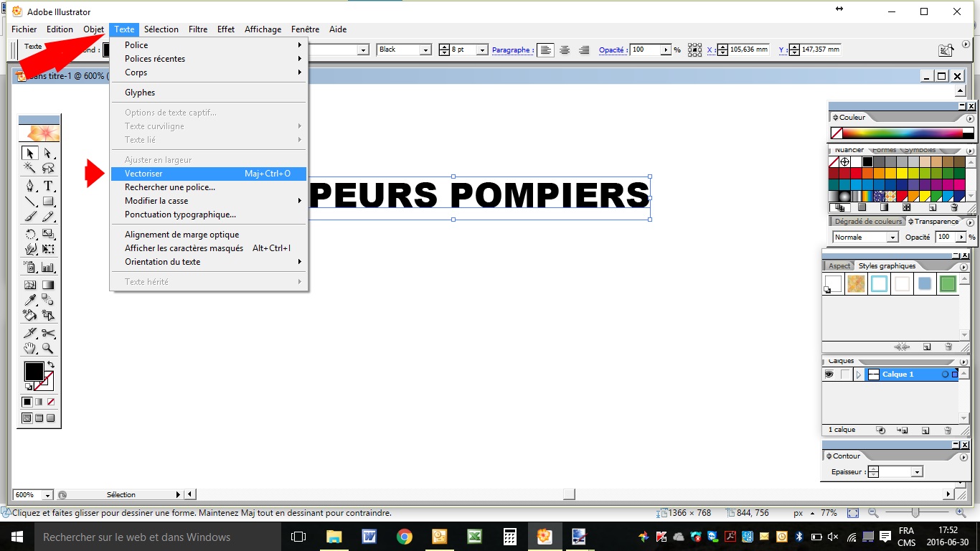The image size is (980, 551).
Task: Select the Magic Wand tool
Action: click(x=30, y=168)
